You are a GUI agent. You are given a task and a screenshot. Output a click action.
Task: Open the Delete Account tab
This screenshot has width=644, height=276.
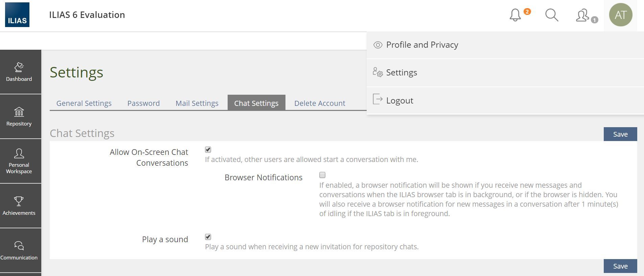[x=320, y=103]
